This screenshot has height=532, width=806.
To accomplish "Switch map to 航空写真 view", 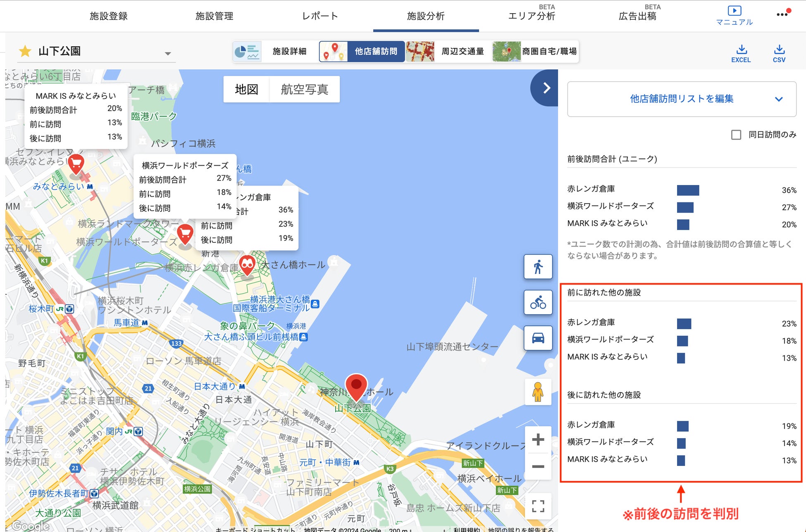I will pos(304,89).
